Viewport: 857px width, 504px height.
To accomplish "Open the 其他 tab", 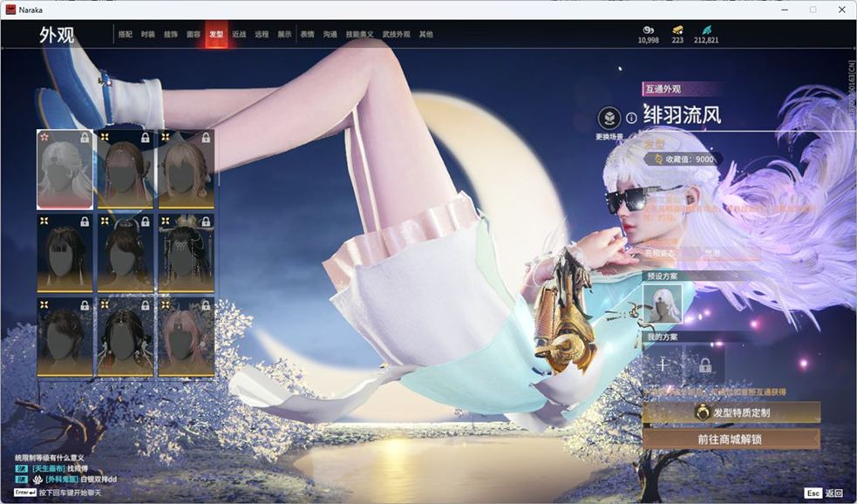I will click(426, 34).
